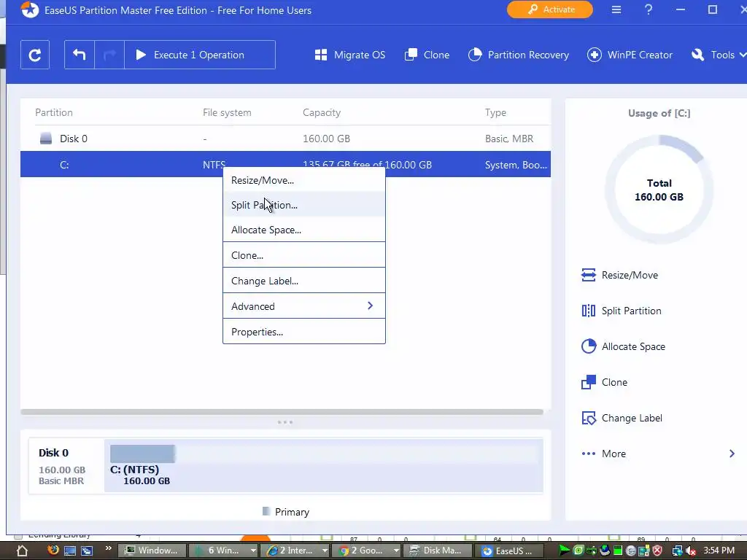Click the orange Activate button
The image size is (747, 560).
coord(550,9)
